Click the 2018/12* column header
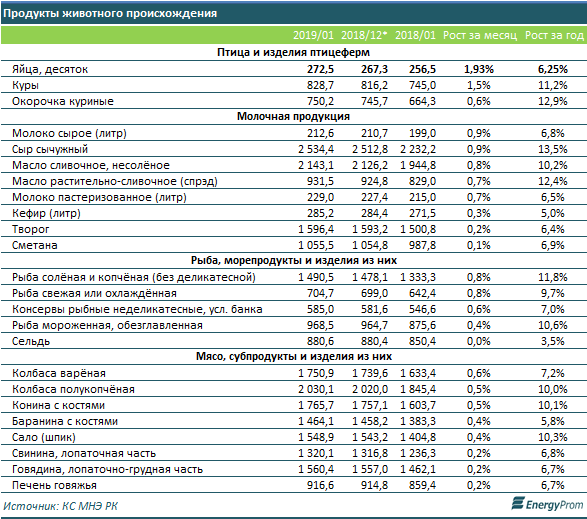The image size is (587, 519). point(364,35)
